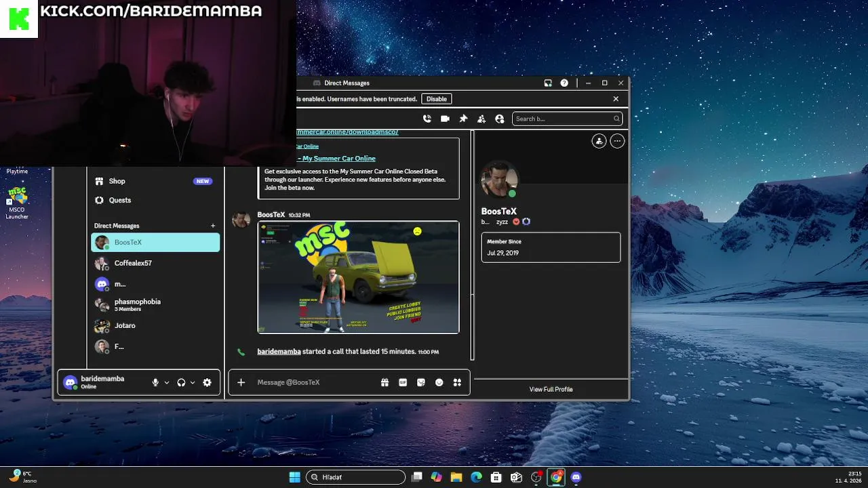Image resolution: width=868 pixels, height=488 pixels.
Task: Create a new DM with plus icon
Action: tap(213, 226)
